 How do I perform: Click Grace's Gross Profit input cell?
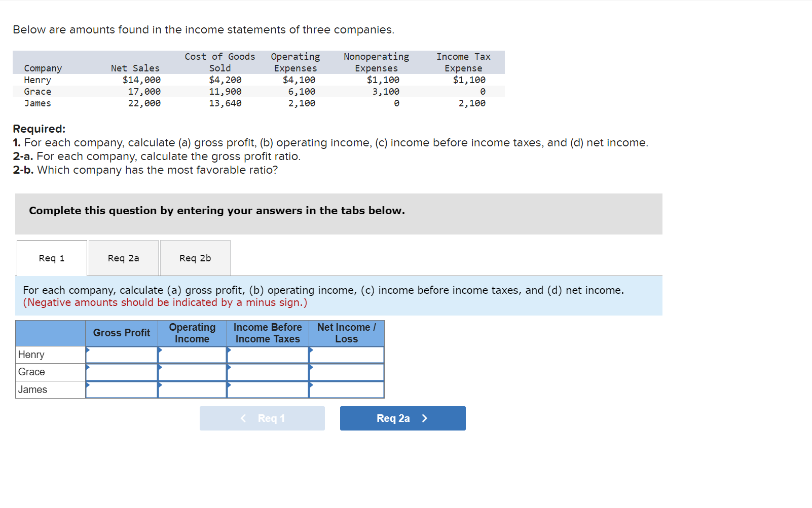[123, 372]
